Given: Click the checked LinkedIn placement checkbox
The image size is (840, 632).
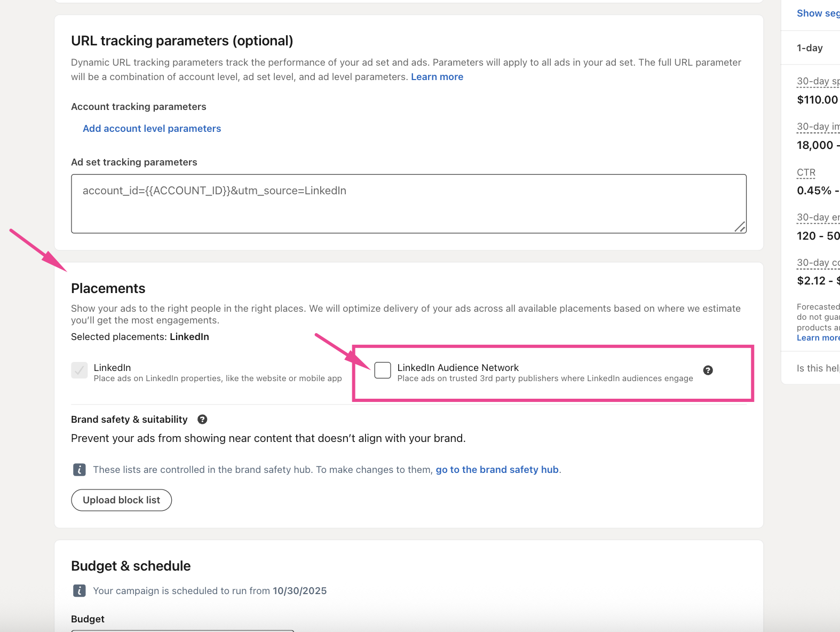Looking at the screenshot, I should [x=80, y=370].
